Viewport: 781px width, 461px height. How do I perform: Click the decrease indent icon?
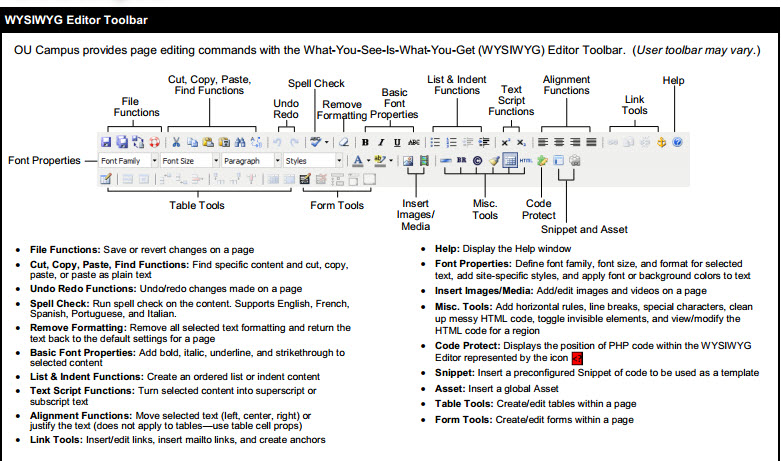pos(468,142)
